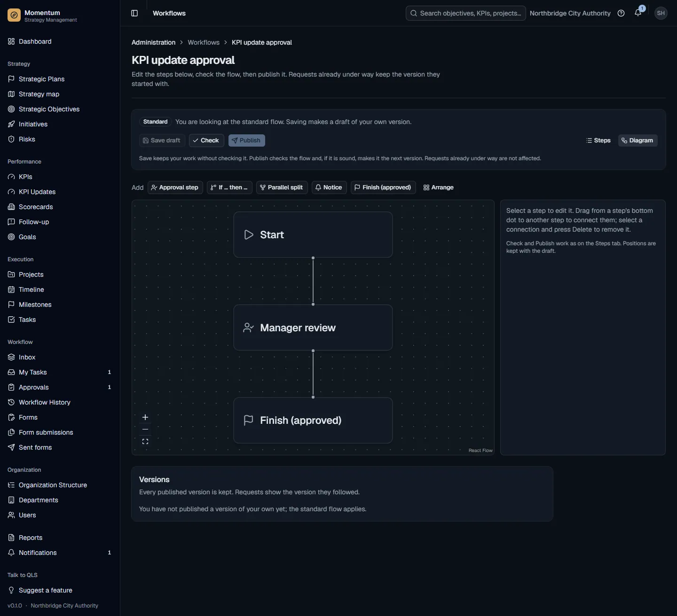677x616 pixels.
Task: Click the Publish button
Action: click(x=246, y=140)
